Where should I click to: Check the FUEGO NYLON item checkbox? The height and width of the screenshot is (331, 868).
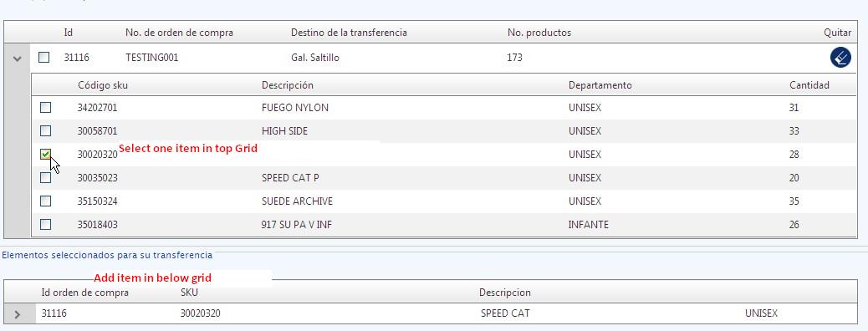coord(45,107)
